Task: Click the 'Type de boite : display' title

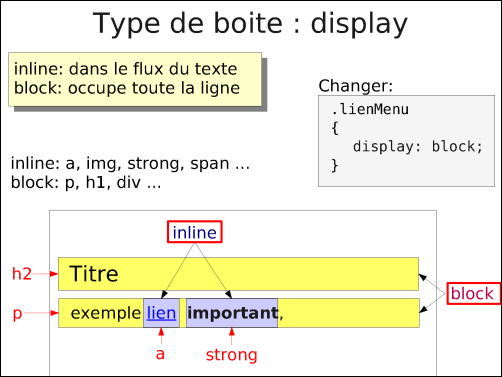Action: coord(250,23)
